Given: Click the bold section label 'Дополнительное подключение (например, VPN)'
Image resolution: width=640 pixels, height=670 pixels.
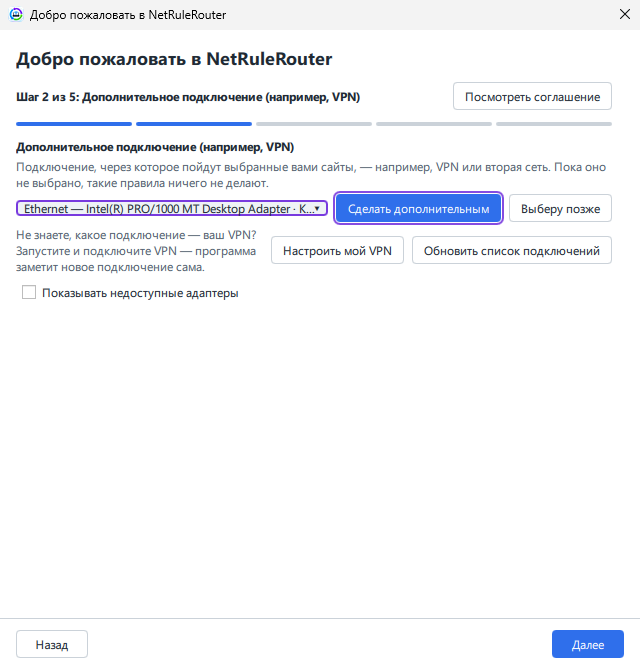Looking at the screenshot, I should pyautogui.click(x=155, y=147).
